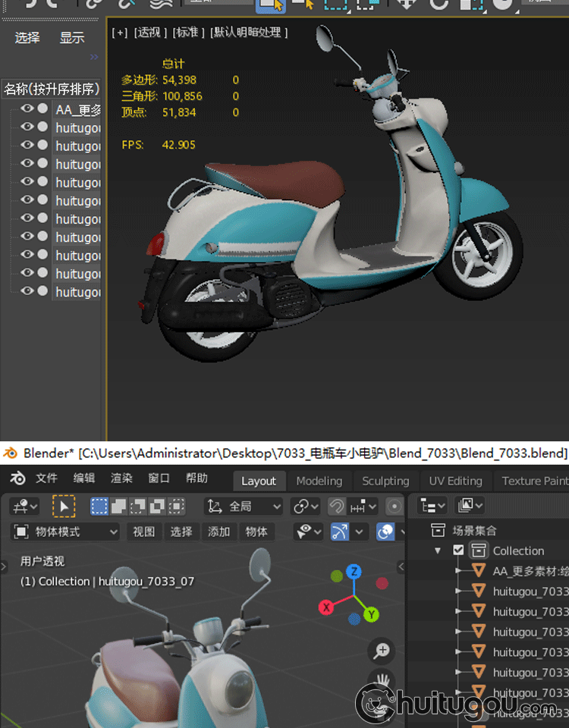Toggle the magnet snapping icon
Screen dimensions: 569x728
[x=337, y=506]
